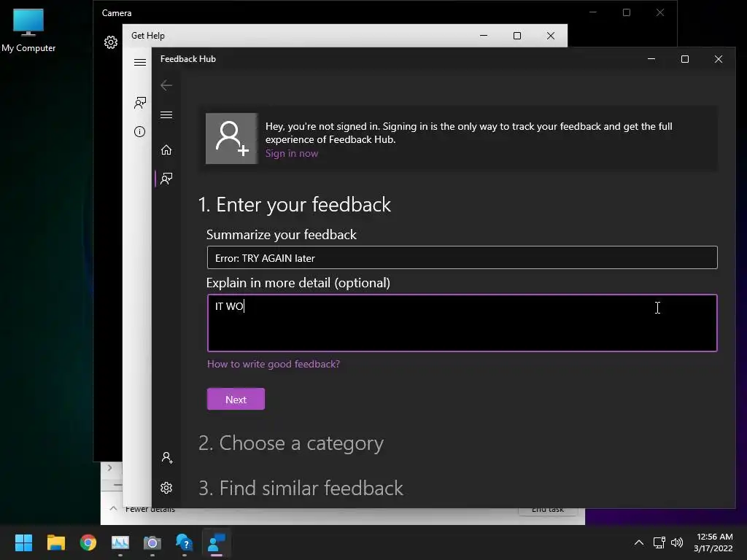
Task: Click the add-user avatar in sign-in banner
Action: (231, 139)
